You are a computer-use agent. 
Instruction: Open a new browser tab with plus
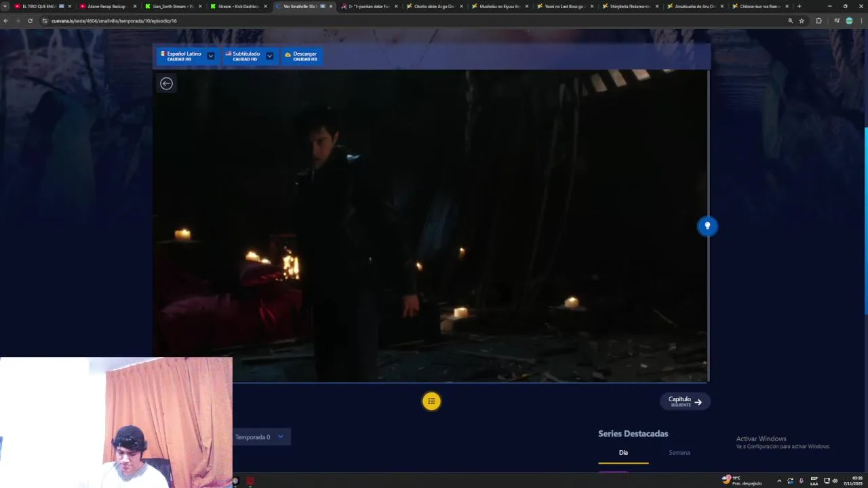pyautogui.click(x=799, y=6)
